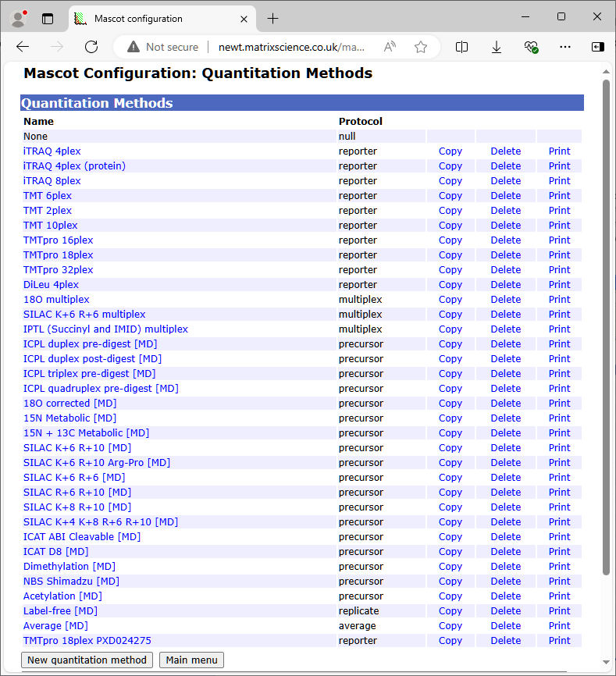The width and height of the screenshot is (616, 676).
Task: Open a new tab with the plus icon
Action: (x=273, y=19)
